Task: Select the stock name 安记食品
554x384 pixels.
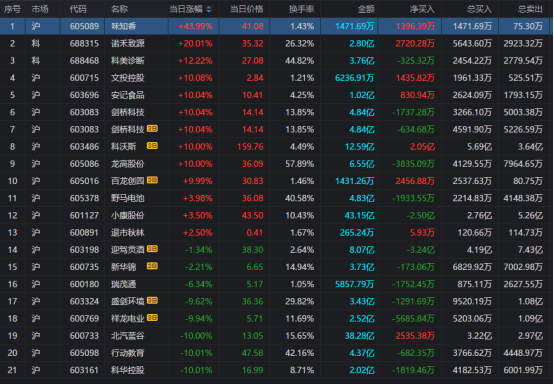Action: point(128,95)
